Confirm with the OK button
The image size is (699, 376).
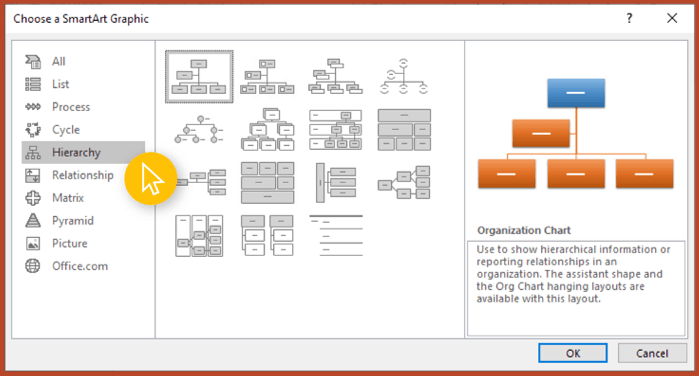pos(573,353)
